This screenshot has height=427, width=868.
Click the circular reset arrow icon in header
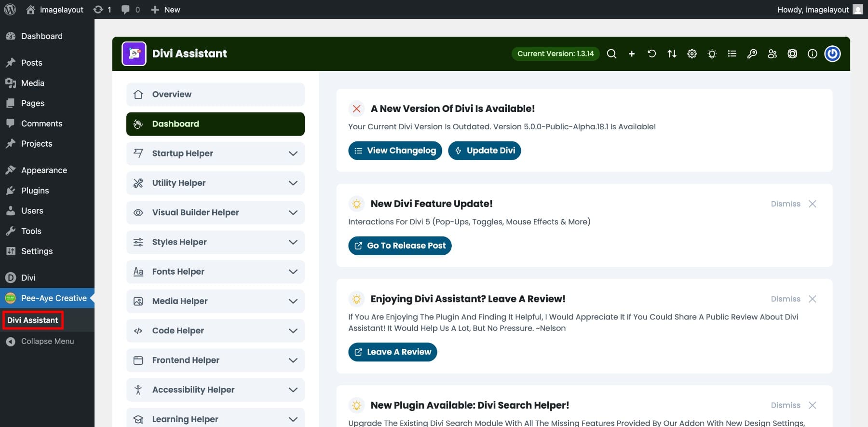coord(651,54)
